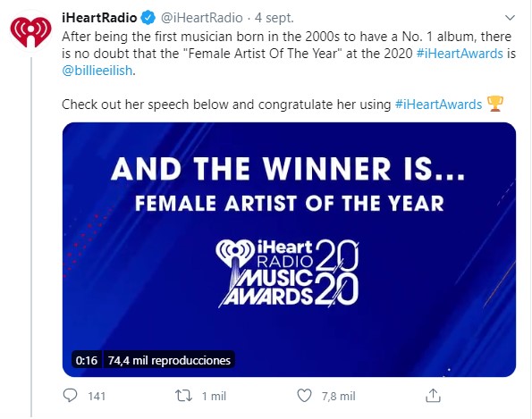This screenshot has width=532, height=419.
Task: Click the 141 replies count
Action: (97, 396)
